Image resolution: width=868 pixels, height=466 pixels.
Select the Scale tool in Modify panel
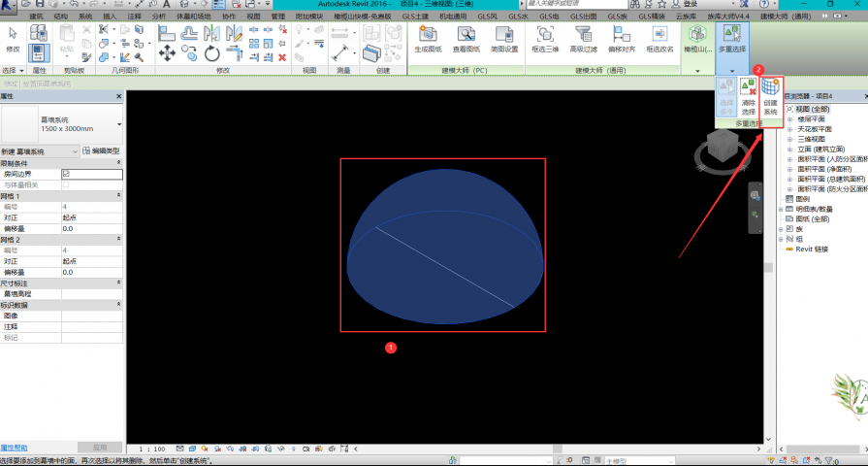pyautogui.click(x=268, y=44)
